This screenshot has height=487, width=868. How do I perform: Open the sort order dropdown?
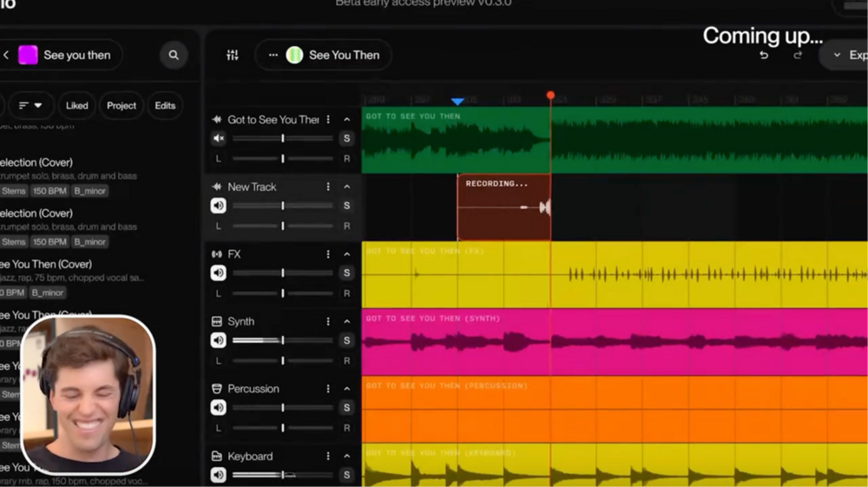coord(31,106)
